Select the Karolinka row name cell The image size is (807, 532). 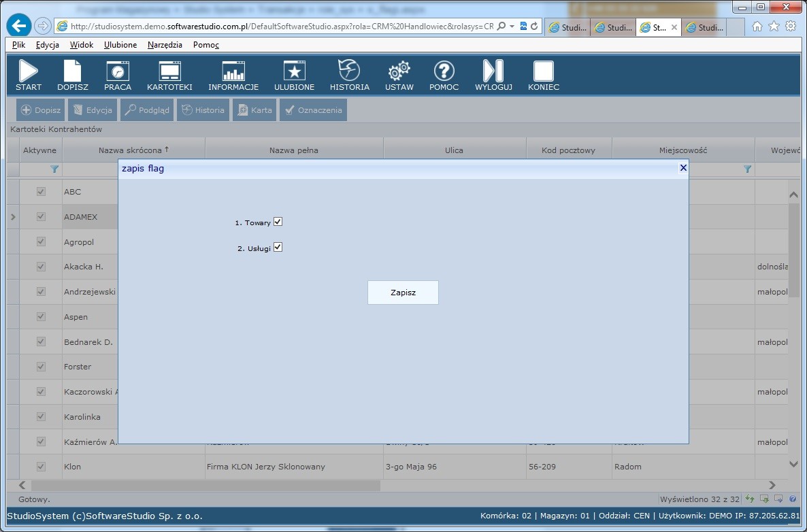[x=90, y=417]
